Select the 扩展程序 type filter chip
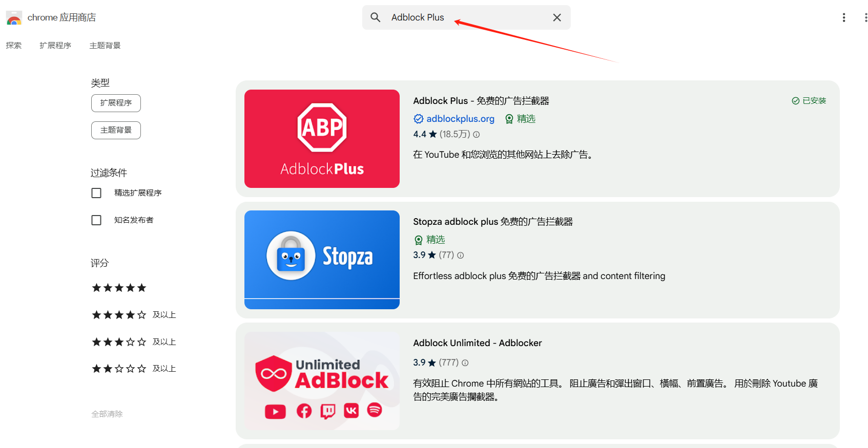 click(116, 103)
